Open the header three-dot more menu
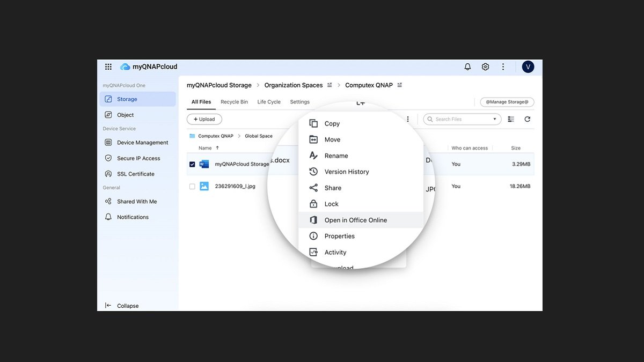 (503, 67)
